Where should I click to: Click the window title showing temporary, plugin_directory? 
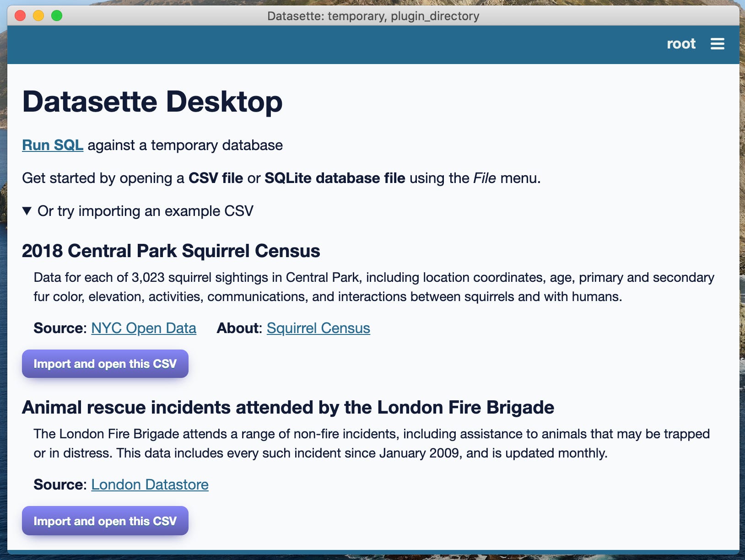click(373, 16)
